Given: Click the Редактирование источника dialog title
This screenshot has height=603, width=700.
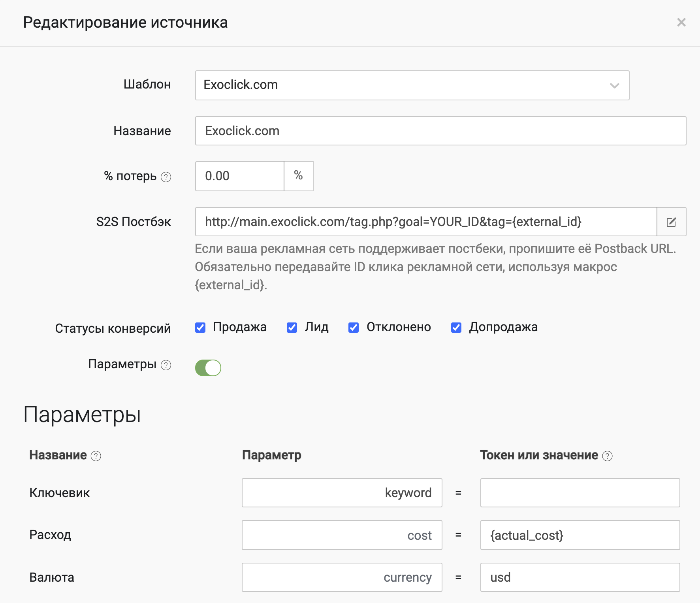Looking at the screenshot, I should [x=125, y=23].
